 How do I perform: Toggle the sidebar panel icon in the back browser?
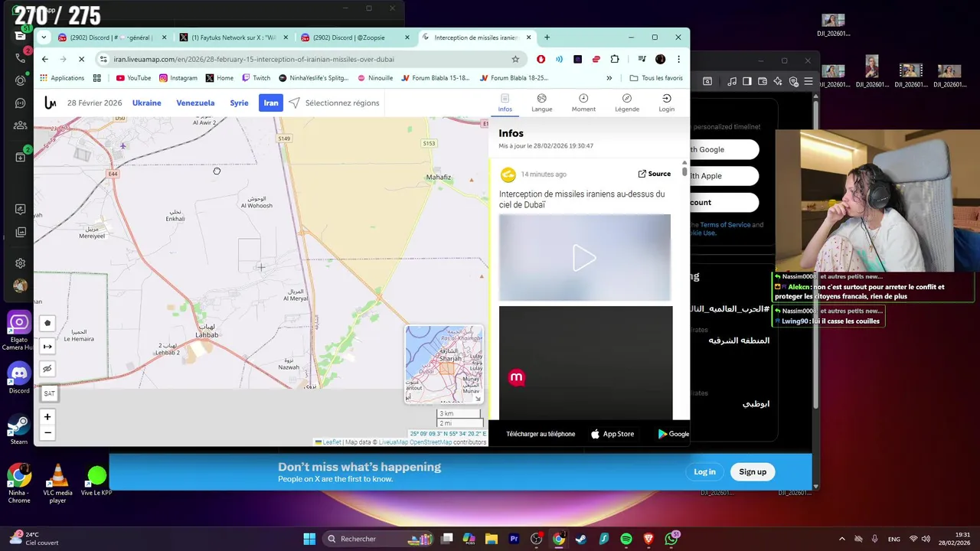[747, 81]
